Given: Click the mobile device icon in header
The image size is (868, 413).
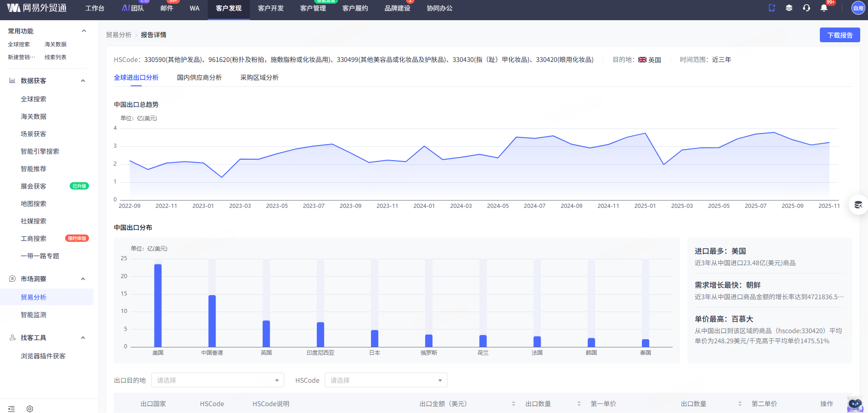Looking at the screenshot, I should point(772,8).
